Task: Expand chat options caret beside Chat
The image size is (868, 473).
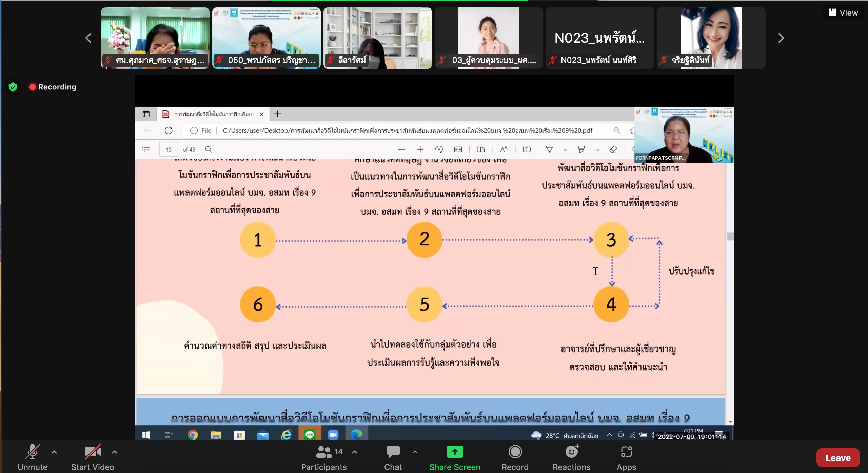Action: point(415,452)
